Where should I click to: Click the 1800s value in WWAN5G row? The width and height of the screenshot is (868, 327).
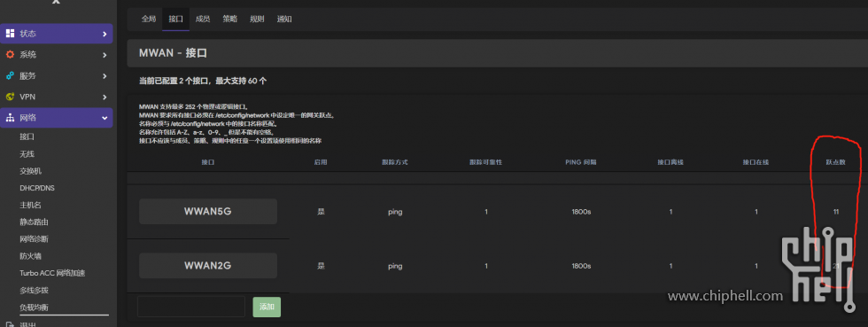click(x=581, y=212)
